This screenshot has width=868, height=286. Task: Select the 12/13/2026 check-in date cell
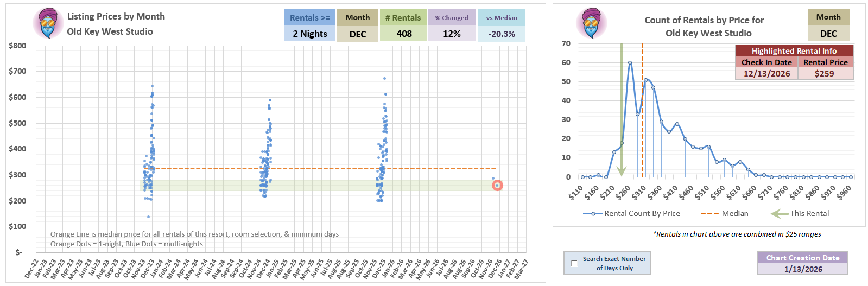coord(766,74)
